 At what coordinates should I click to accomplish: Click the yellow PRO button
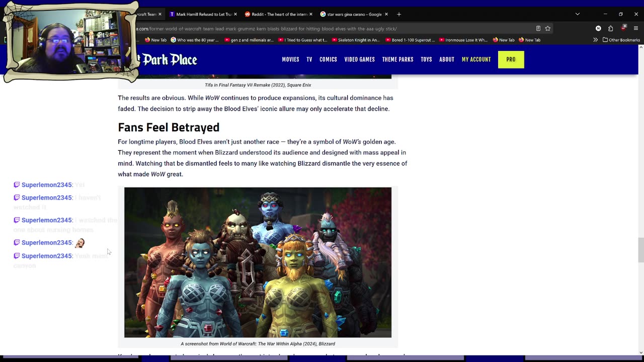pos(511,59)
